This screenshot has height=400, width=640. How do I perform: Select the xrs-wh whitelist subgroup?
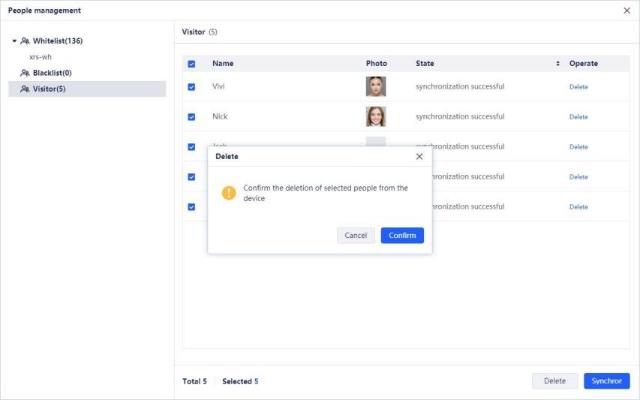40,57
